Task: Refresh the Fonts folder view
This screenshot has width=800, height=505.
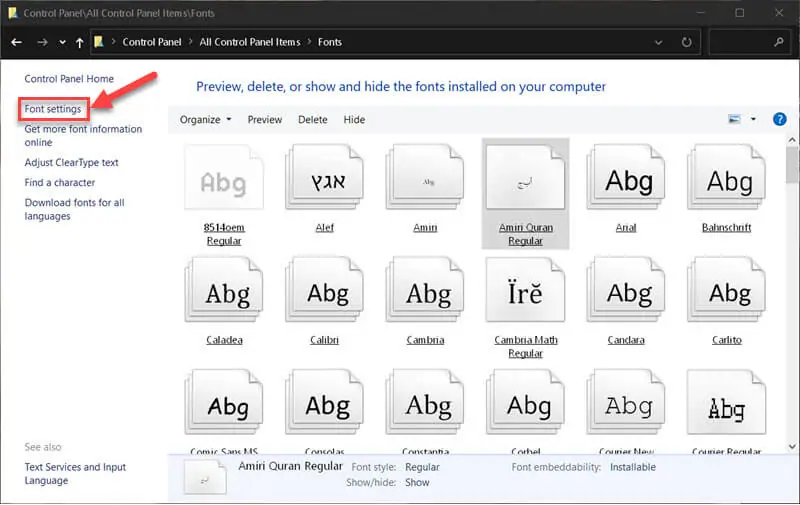Action: [687, 42]
